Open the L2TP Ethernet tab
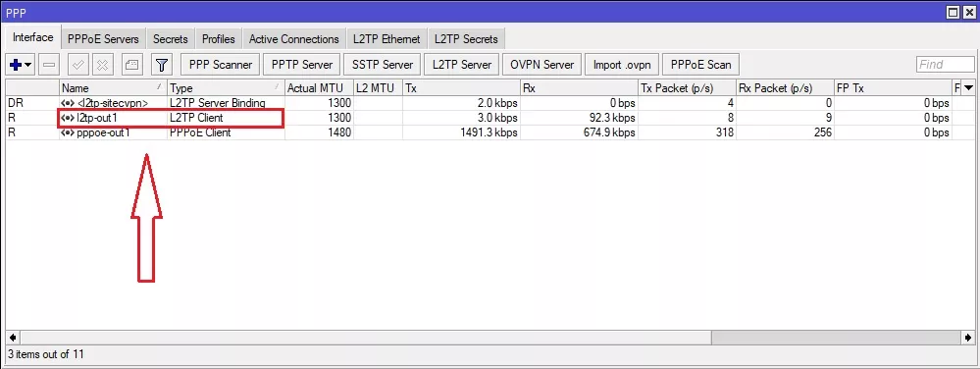 [x=387, y=39]
